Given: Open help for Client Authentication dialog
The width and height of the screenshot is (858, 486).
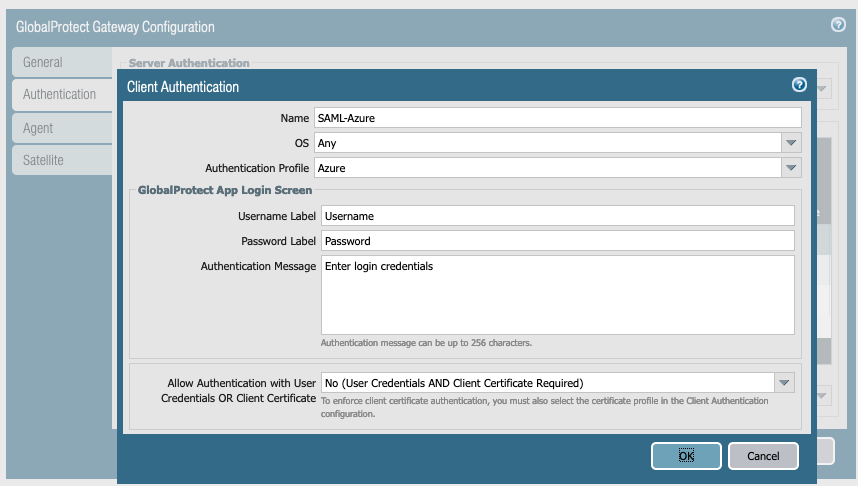Looking at the screenshot, I should point(799,85).
